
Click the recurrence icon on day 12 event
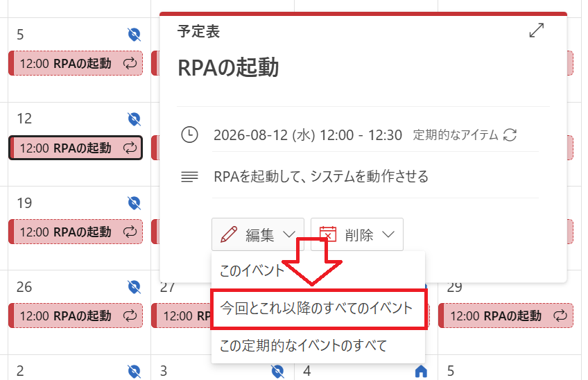click(x=130, y=148)
